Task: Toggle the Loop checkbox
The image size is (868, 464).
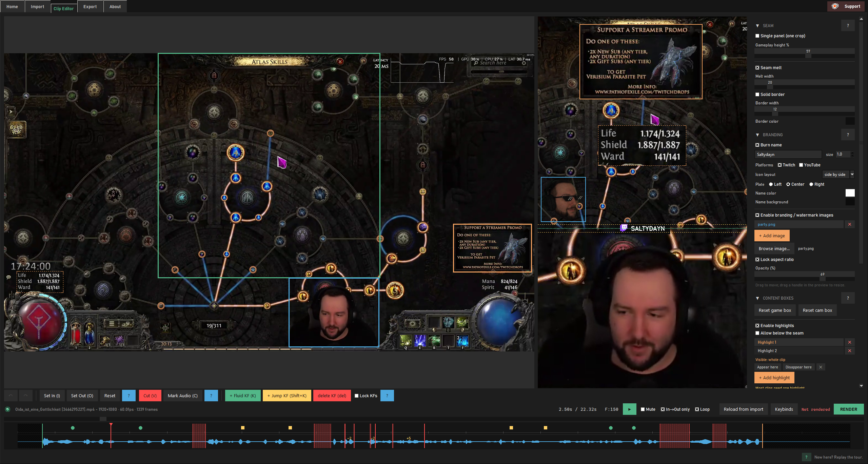Action: click(x=697, y=409)
